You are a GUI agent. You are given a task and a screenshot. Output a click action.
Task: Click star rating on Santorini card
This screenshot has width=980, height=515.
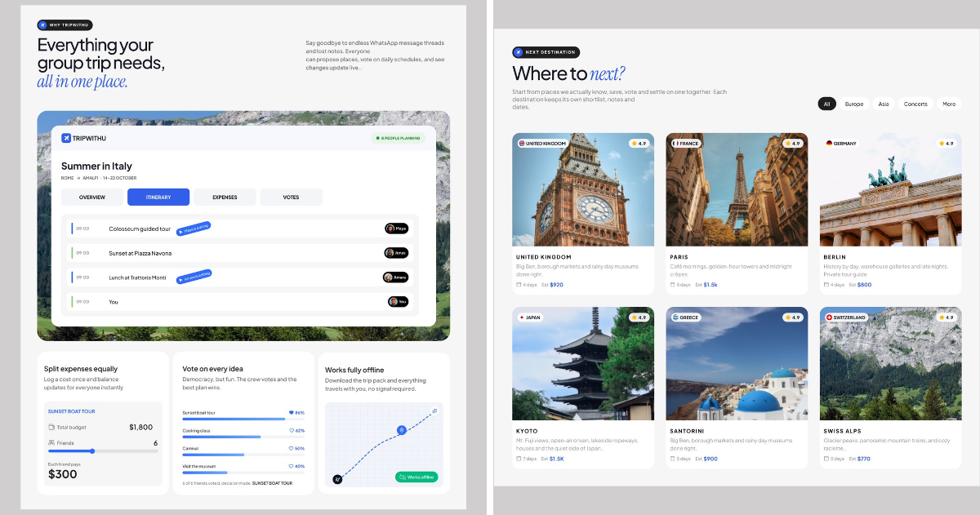point(793,317)
